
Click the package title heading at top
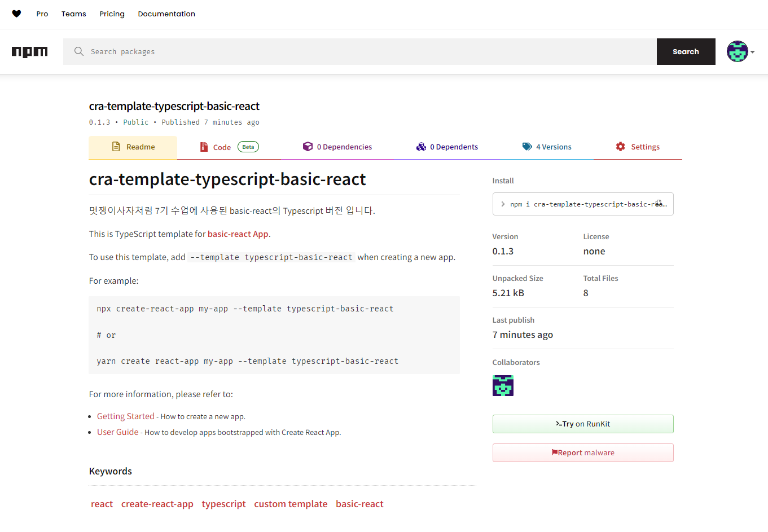(174, 106)
